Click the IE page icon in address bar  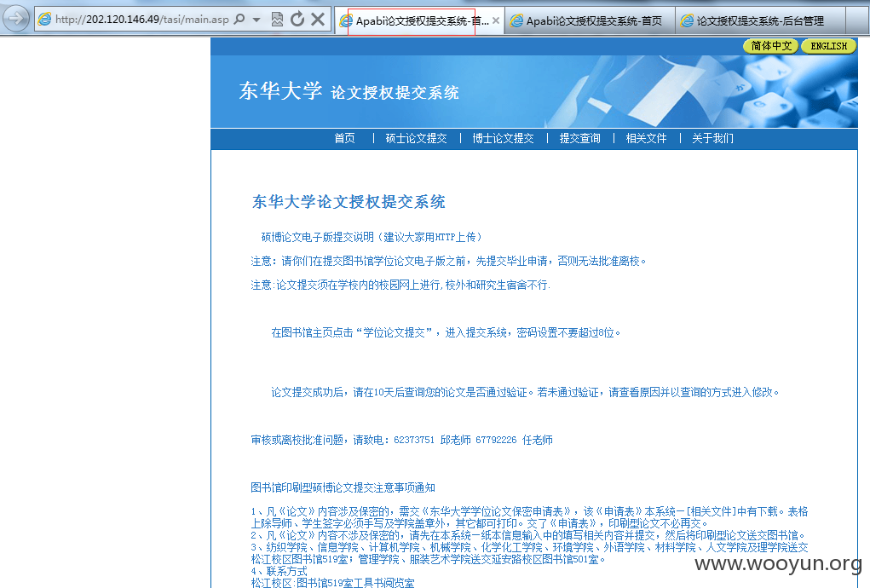click(x=44, y=20)
